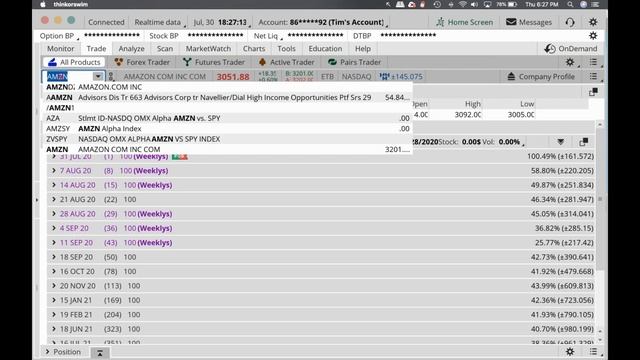640x360 pixels.
Task: Open the Company Profile
Action: [x=540, y=76]
